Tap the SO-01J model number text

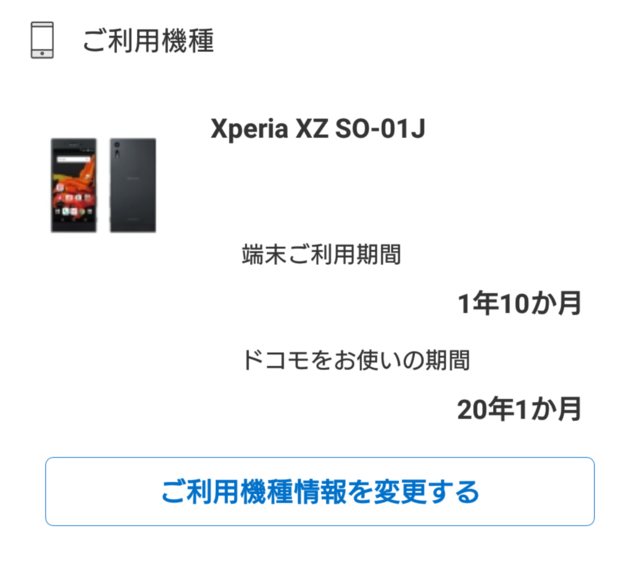pos(380,129)
